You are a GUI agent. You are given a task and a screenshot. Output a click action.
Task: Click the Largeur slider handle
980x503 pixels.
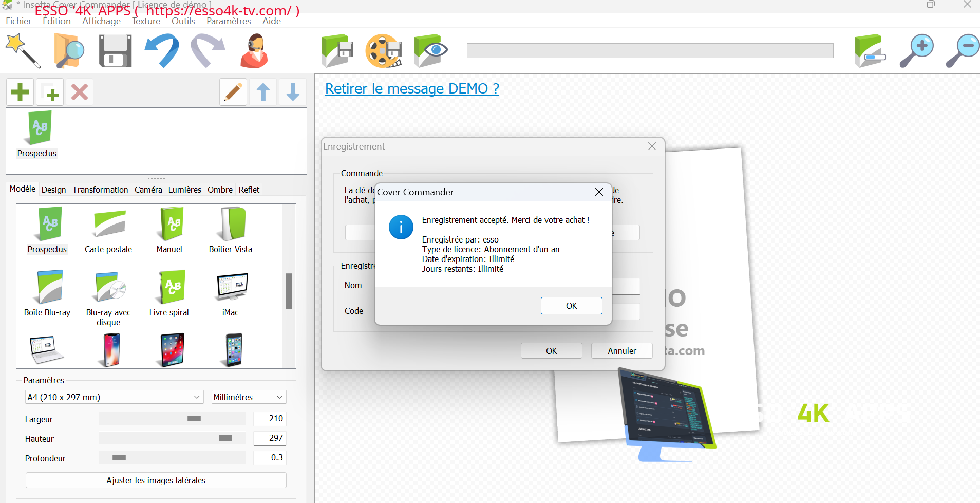pyautogui.click(x=194, y=419)
